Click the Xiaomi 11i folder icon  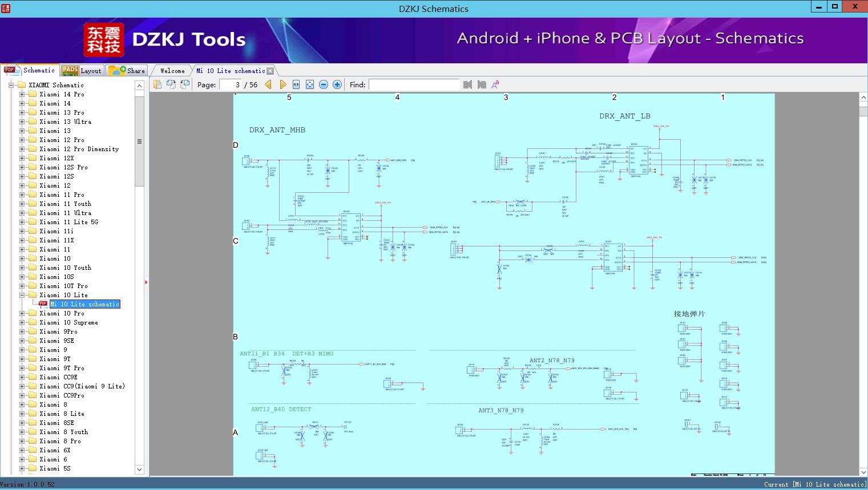(x=33, y=231)
